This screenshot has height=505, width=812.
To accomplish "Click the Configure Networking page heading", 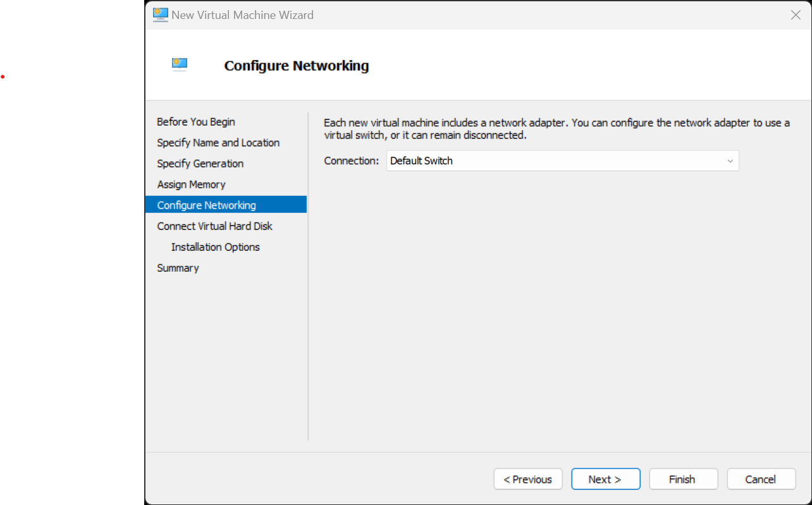I will pyautogui.click(x=297, y=66).
